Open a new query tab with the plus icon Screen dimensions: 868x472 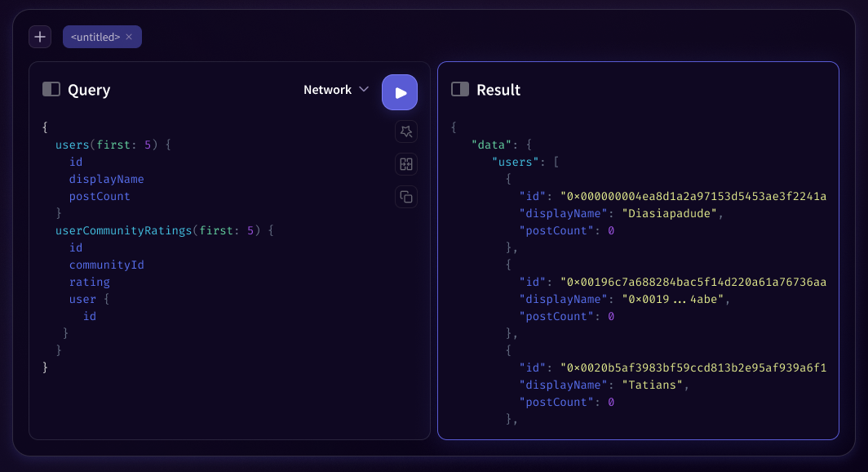(39, 36)
